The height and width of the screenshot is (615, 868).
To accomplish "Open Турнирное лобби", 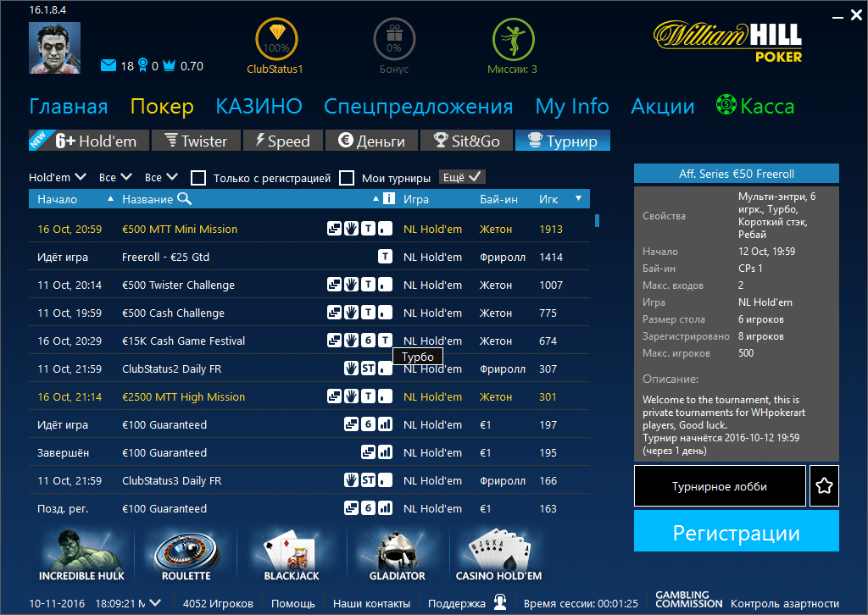I will [x=720, y=486].
